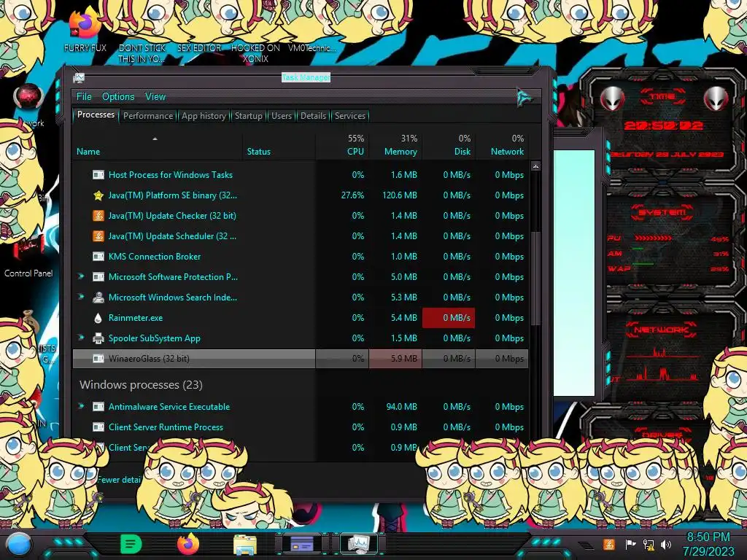The image size is (747, 560).
Task: Open the Control Panel desktop icon
Action: click(x=28, y=257)
